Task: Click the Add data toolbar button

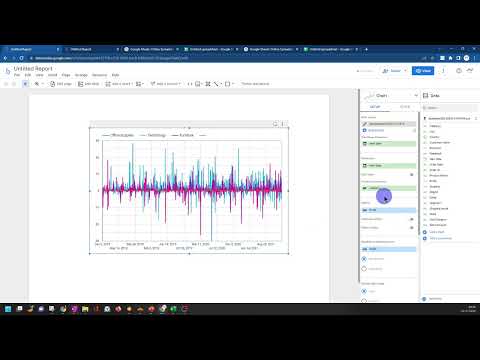Action: (89, 84)
